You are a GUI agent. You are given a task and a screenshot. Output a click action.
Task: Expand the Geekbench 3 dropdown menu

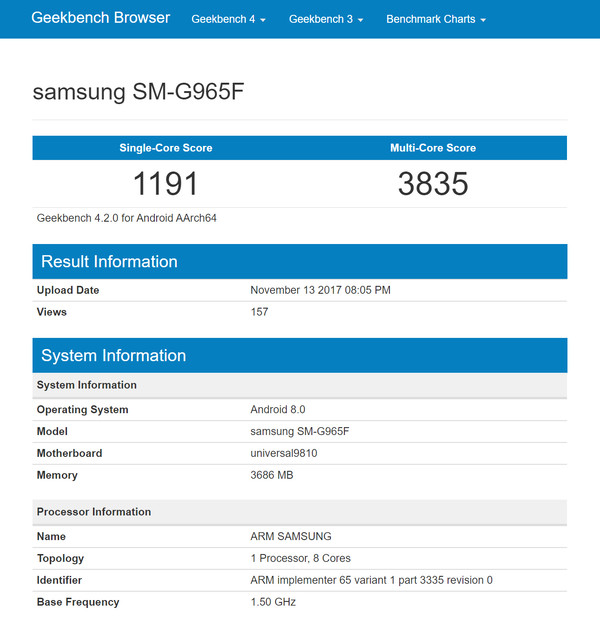tap(326, 19)
